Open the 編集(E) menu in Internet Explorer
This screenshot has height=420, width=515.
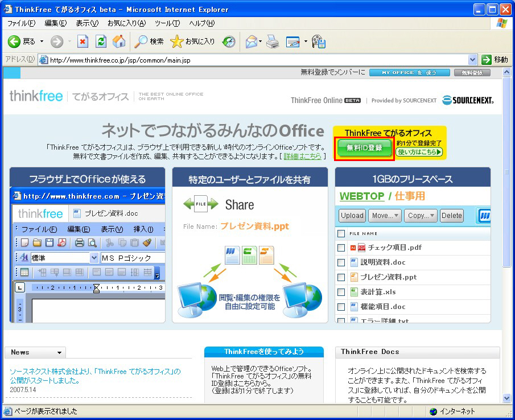(x=56, y=23)
